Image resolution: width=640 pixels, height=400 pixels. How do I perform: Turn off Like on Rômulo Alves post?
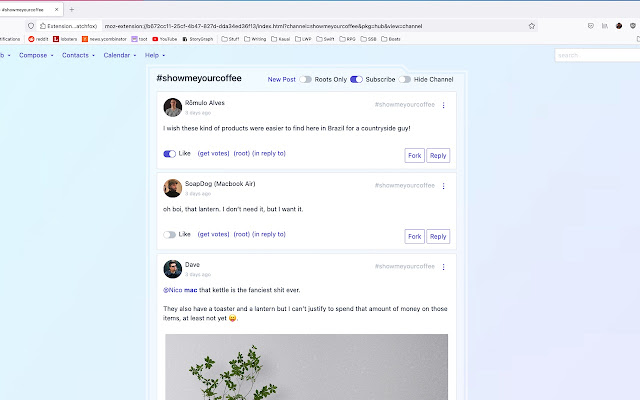[x=169, y=153]
